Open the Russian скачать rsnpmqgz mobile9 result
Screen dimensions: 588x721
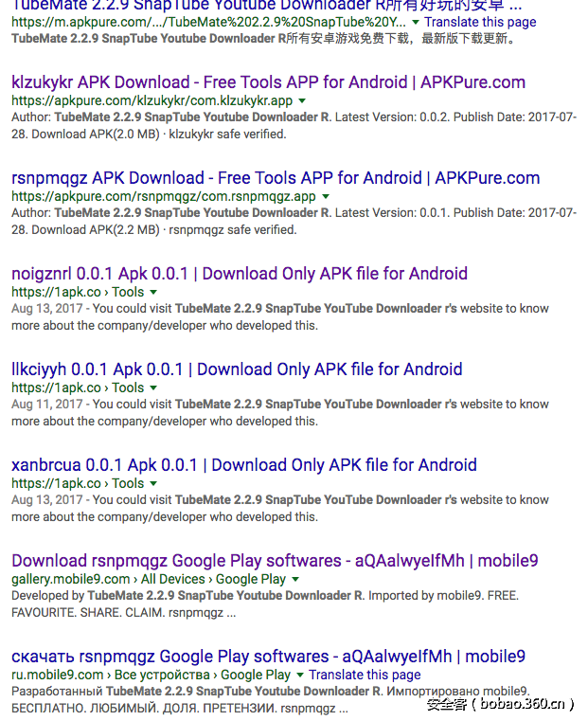pos(268,657)
